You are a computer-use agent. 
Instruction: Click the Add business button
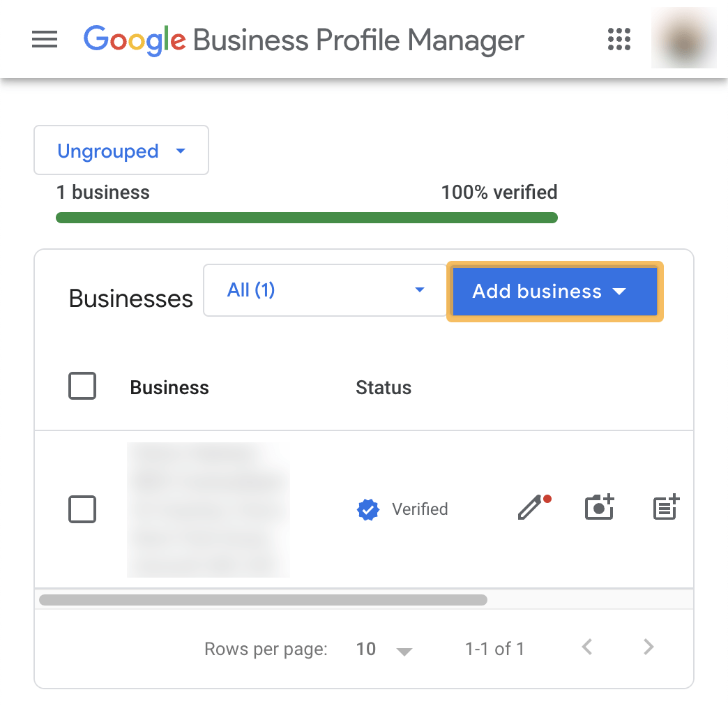coord(554,291)
